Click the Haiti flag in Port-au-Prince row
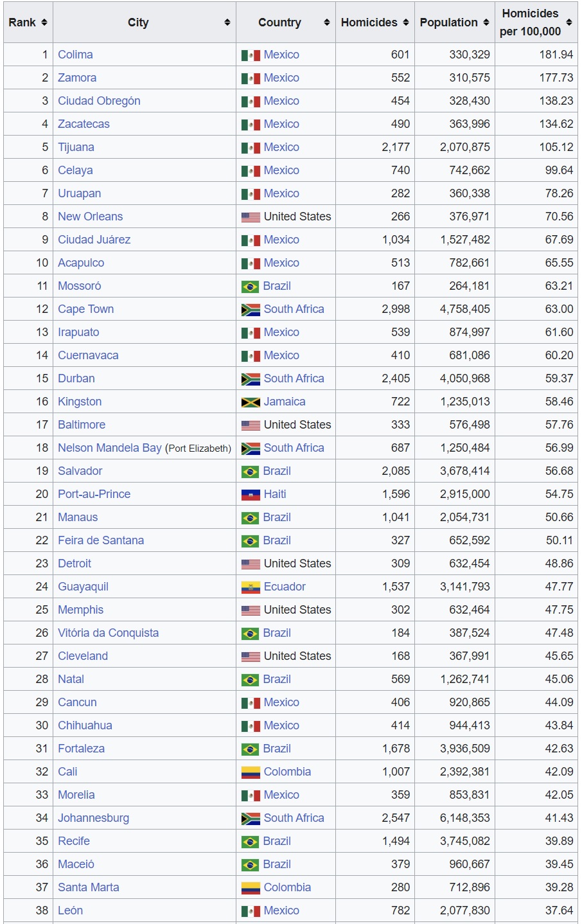Viewport: 582px width, 924px height. click(251, 495)
